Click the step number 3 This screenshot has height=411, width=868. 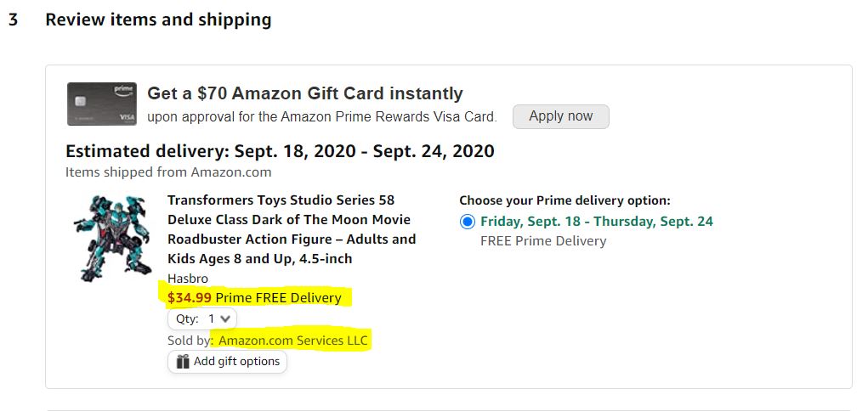pyautogui.click(x=13, y=20)
